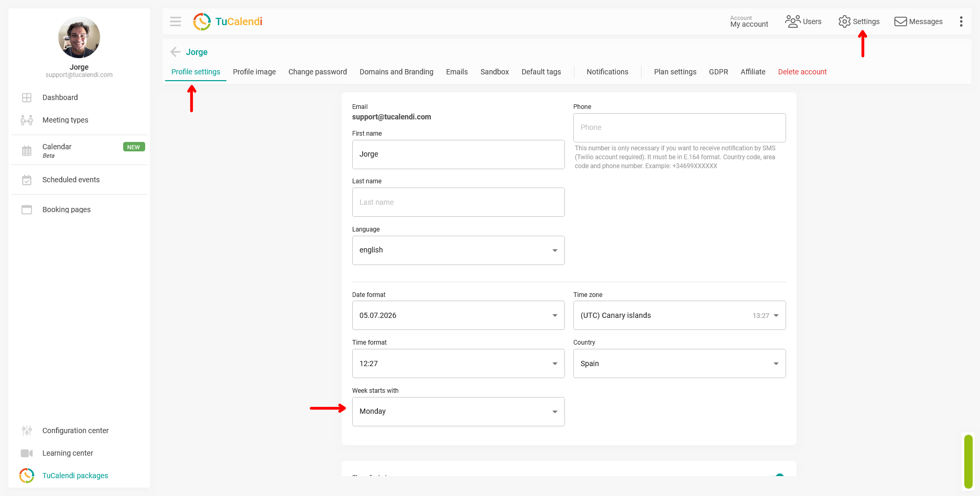
Task: Open Notifications tab
Action: click(607, 72)
